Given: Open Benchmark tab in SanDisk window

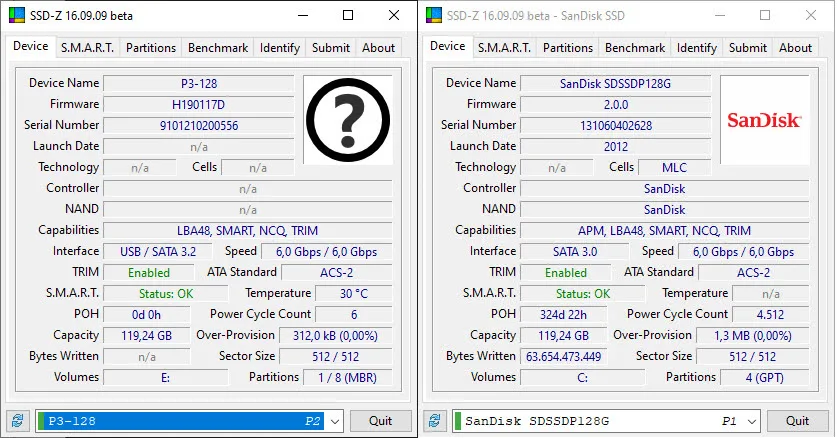Looking at the screenshot, I should [635, 47].
